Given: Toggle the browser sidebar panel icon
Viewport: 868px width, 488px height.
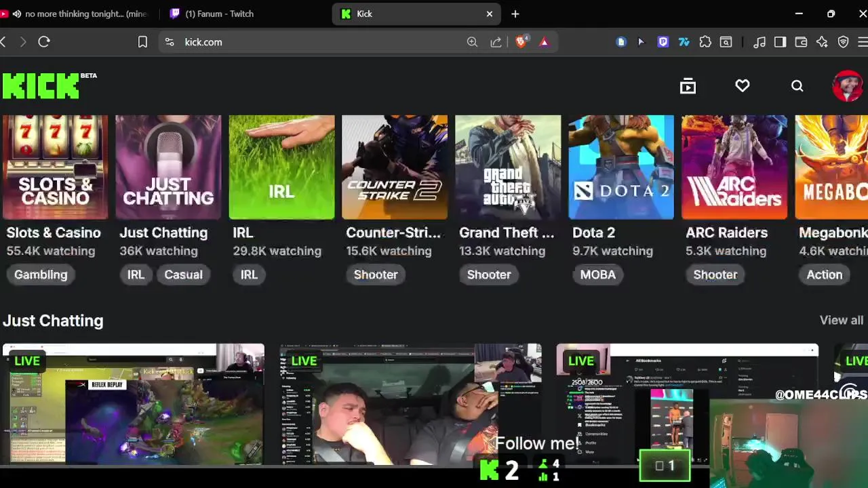Looking at the screenshot, I should pos(780,42).
